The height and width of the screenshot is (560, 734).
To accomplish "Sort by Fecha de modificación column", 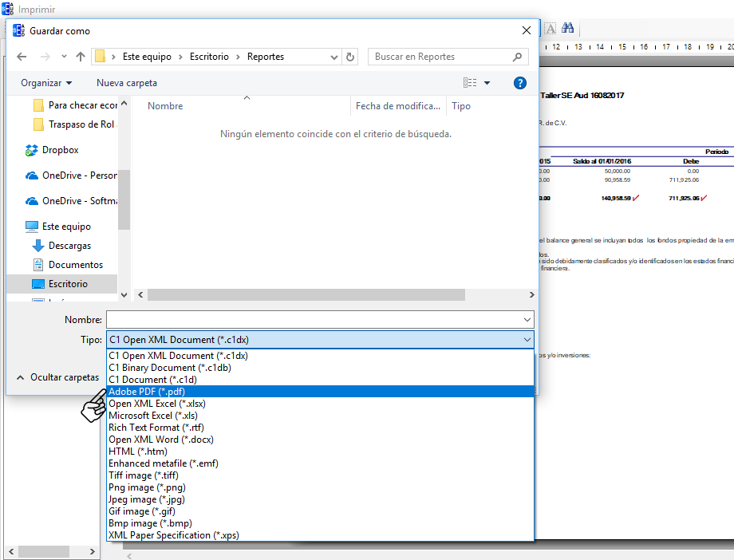I will click(397, 106).
